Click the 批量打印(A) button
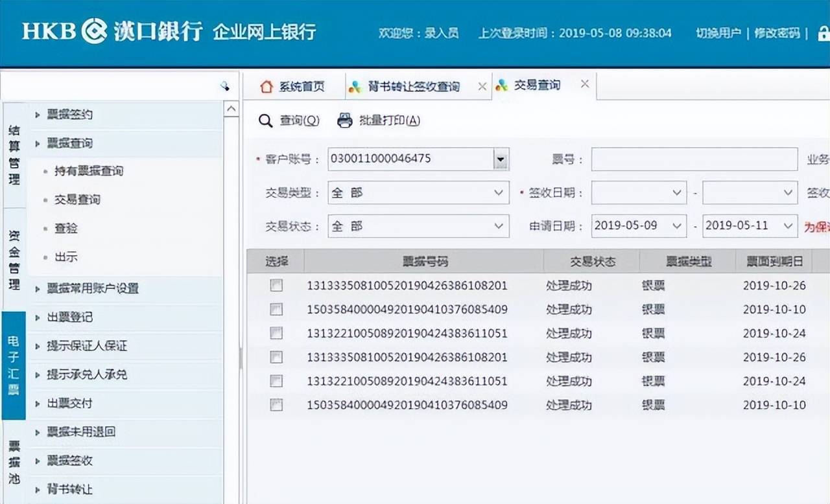Screen dimensions: 830x504 (379, 120)
